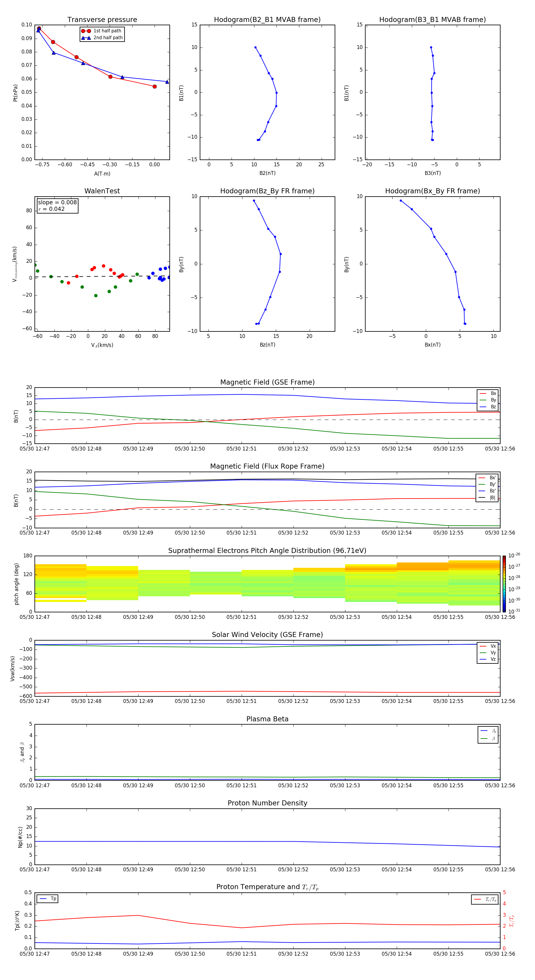
Task: Click the Suprathermal Electrons Pitch Angle Distribution title
Action: tap(267, 551)
